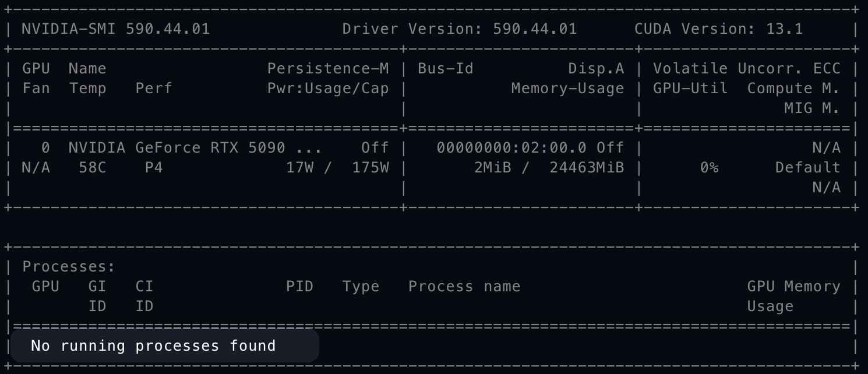Screen dimensions: 868x374
Task: Select the P4 performance state value
Action: 154,167
